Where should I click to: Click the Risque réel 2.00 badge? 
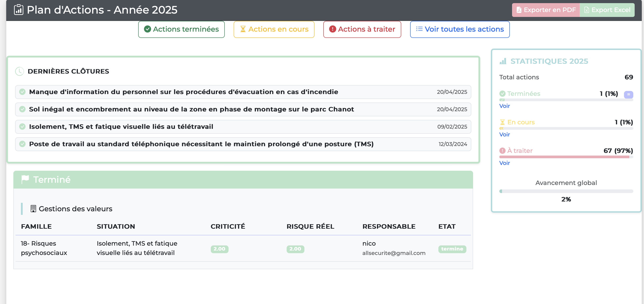click(x=295, y=249)
